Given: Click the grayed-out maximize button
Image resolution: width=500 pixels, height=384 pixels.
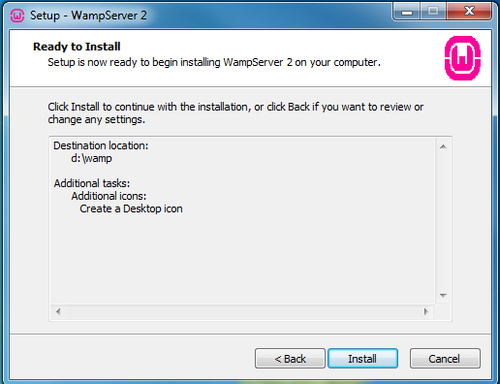Looking at the screenshot, I should pos(433,12).
